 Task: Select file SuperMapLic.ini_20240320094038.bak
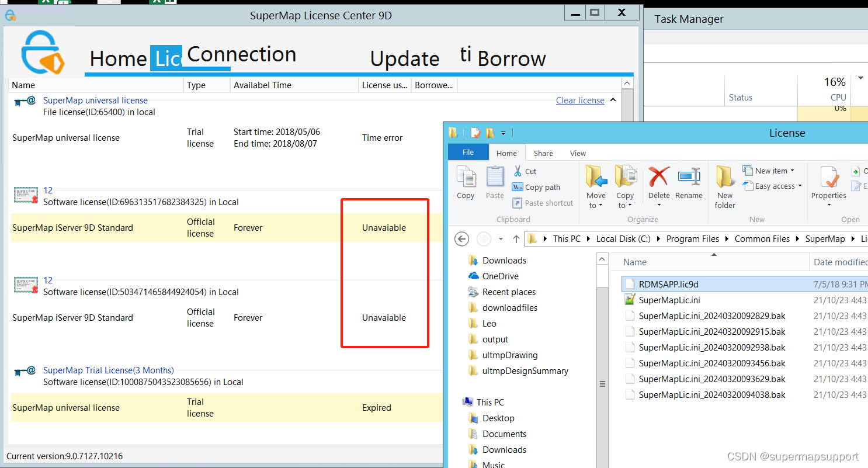click(712, 394)
